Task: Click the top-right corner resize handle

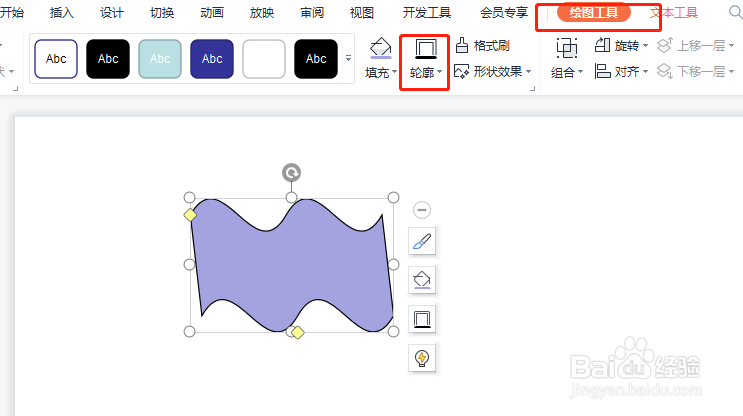Action: (x=393, y=198)
